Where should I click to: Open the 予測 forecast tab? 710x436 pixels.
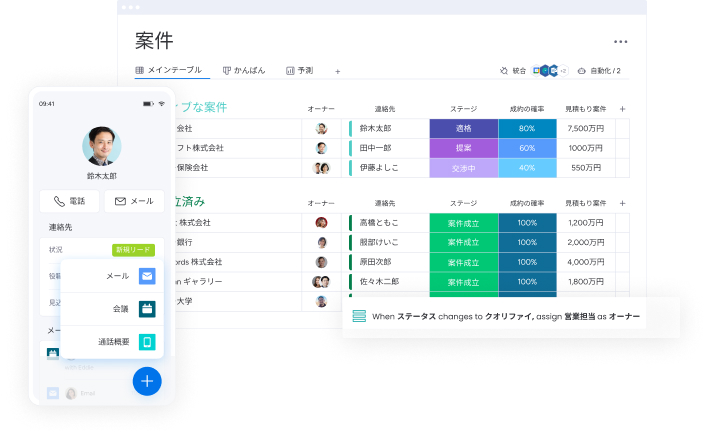point(299,71)
